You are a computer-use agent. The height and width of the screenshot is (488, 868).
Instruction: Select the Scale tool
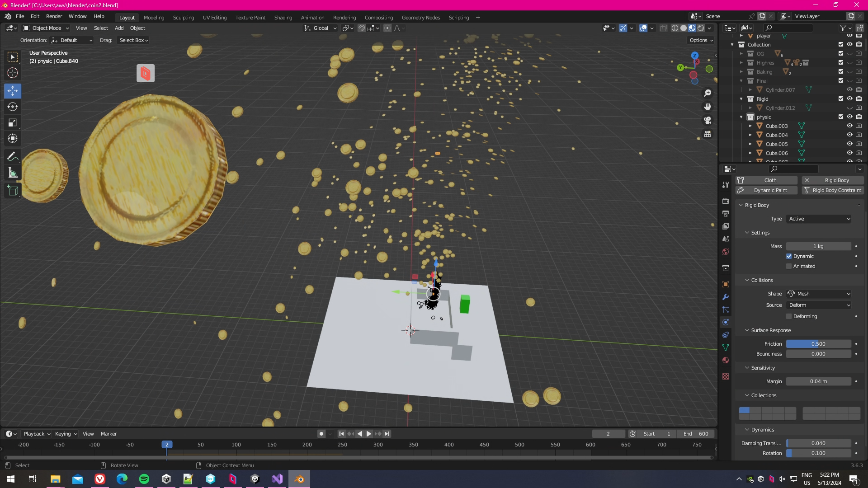(x=13, y=123)
